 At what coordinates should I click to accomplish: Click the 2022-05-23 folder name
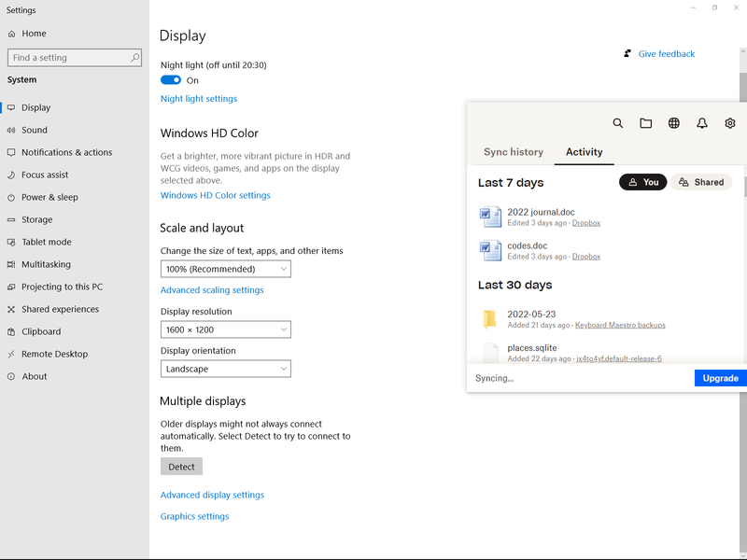tap(531, 315)
